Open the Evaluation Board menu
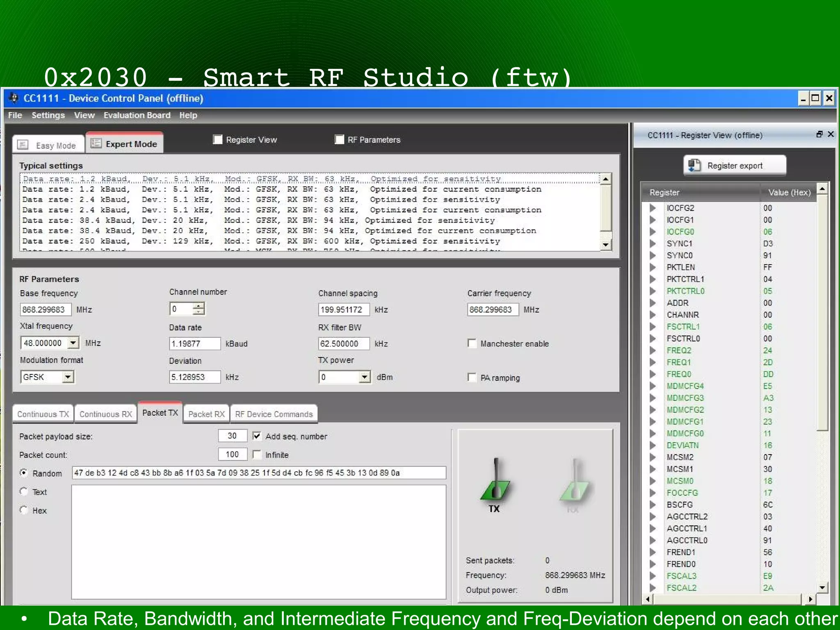 (137, 115)
